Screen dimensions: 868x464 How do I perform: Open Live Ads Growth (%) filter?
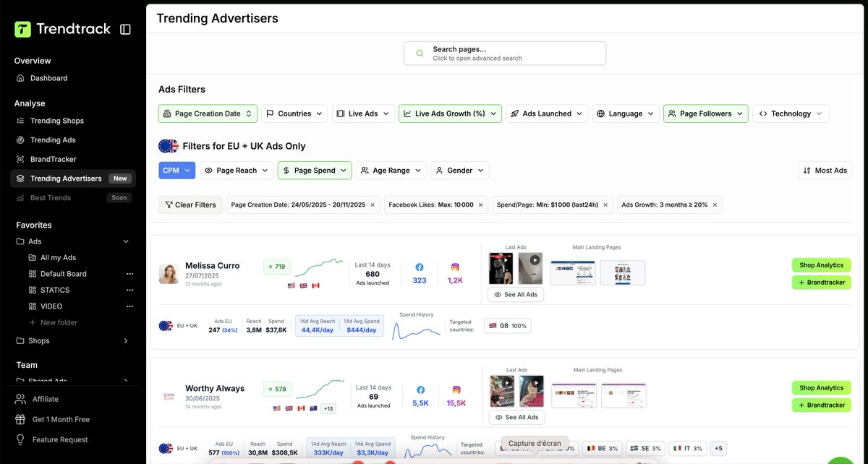pos(450,113)
